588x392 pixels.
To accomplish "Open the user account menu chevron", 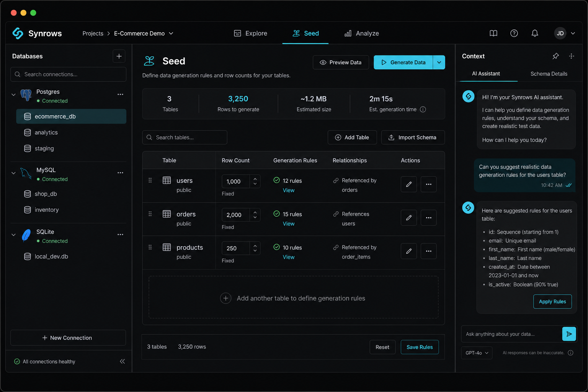I will tap(573, 33).
